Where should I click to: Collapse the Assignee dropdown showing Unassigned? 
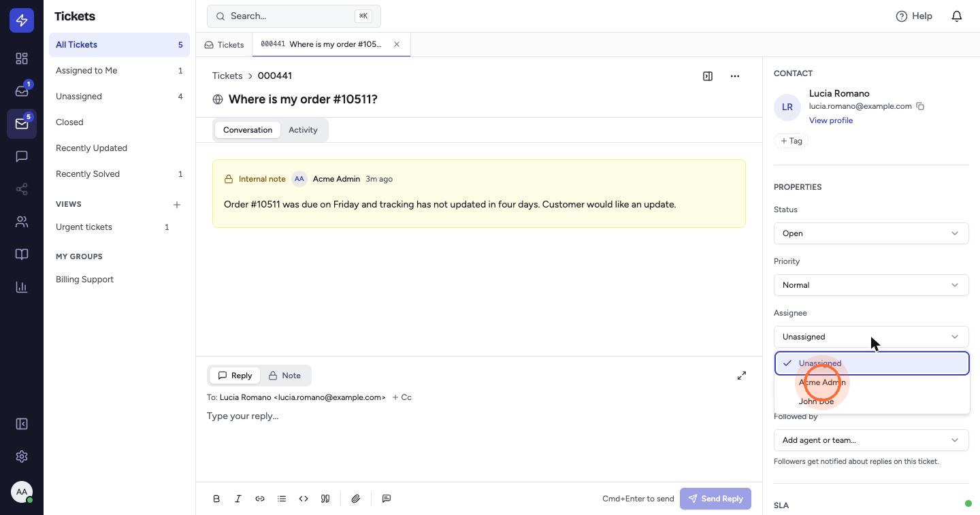(871, 337)
